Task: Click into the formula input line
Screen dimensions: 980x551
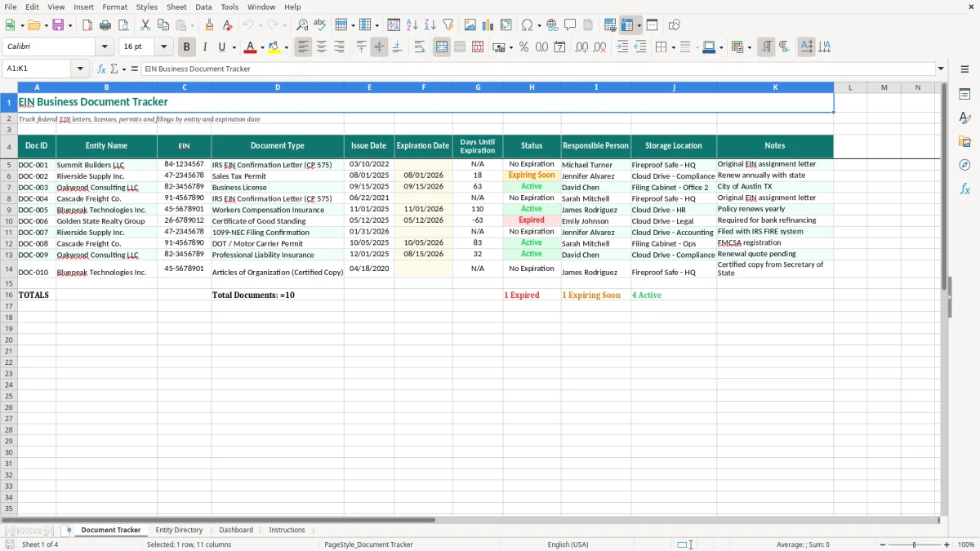Action: (537, 69)
